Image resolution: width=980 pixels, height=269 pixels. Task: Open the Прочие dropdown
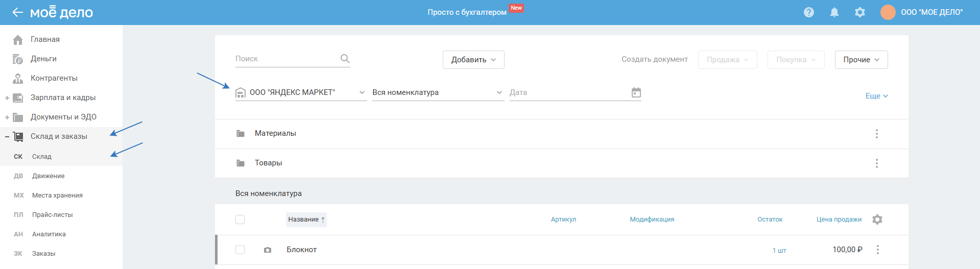coord(861,60)
